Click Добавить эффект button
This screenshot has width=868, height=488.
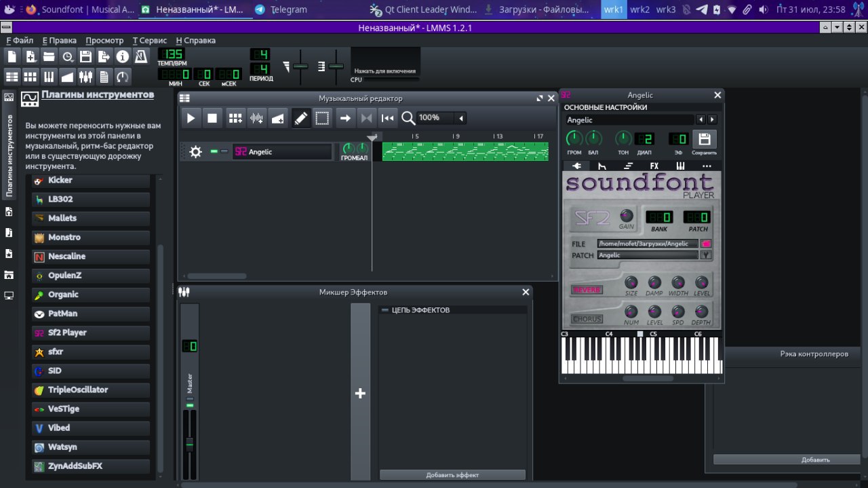click(452, 475)
